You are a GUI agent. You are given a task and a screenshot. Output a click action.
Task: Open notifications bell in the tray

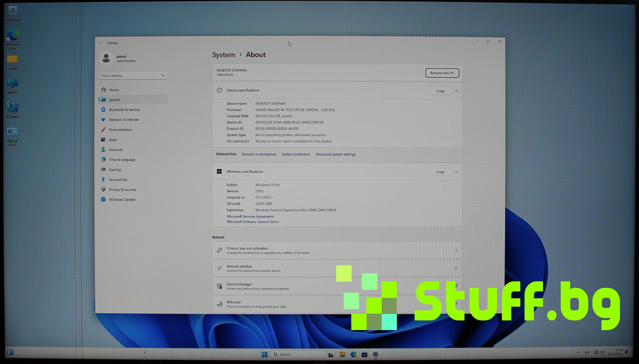point(627,352)
